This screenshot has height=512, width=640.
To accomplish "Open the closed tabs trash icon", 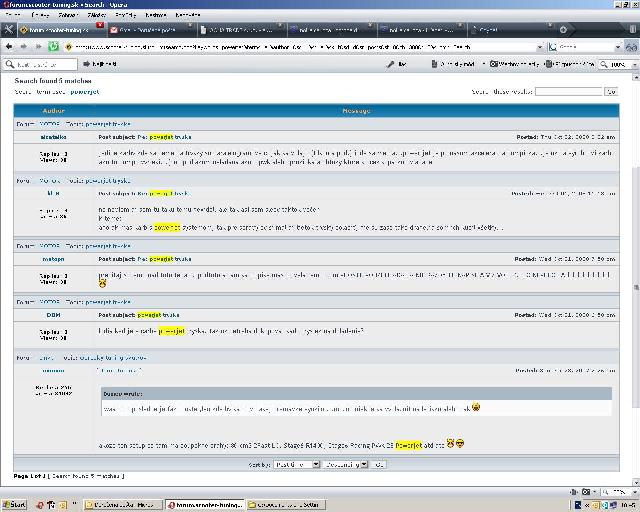I will [630, 30].
